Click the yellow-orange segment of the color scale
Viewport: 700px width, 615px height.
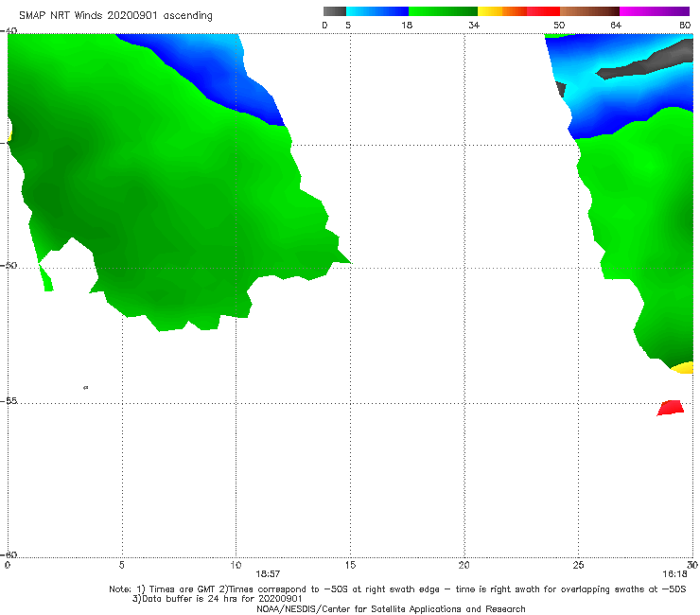[x=502, y=11]
